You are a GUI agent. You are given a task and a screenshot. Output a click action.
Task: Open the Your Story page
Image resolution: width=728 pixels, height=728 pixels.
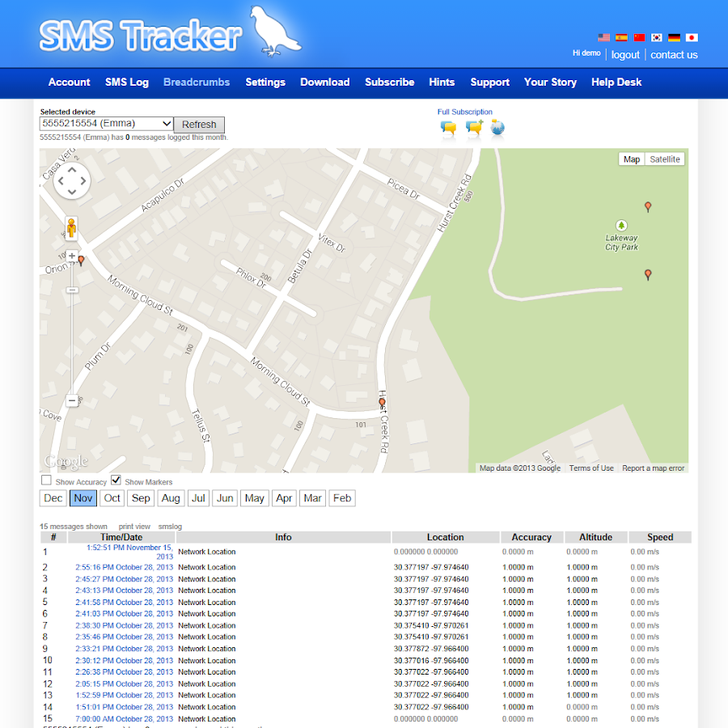pyautogui.click(x=550, y=83)
